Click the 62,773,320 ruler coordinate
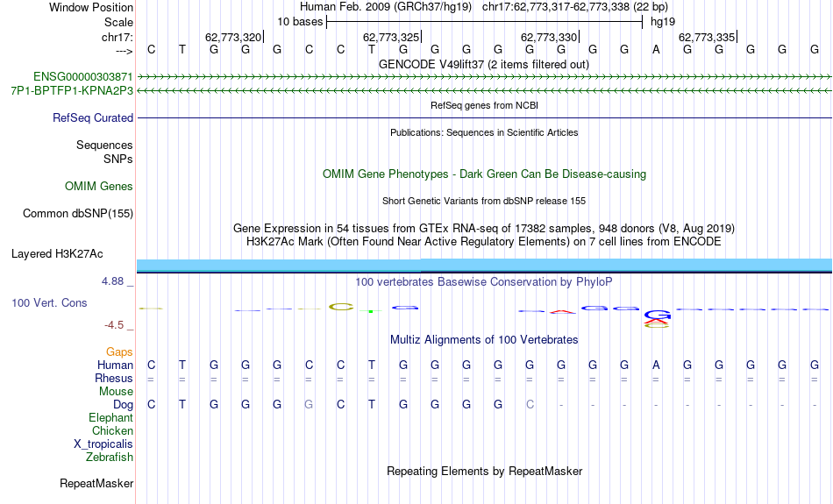This screenshot has width=833, height=504. pos(233,37)
